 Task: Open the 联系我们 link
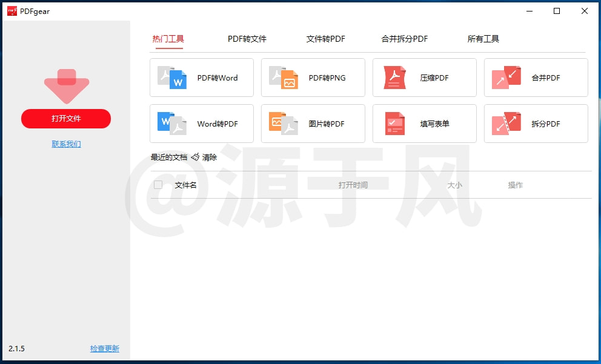[x=66, y=144]
